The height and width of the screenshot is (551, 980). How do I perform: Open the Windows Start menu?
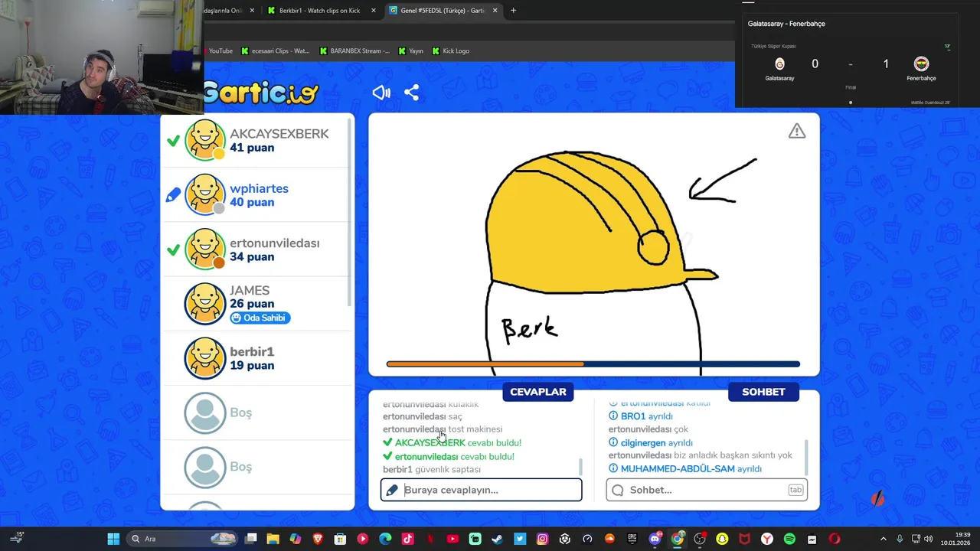[x=113, y=539]
